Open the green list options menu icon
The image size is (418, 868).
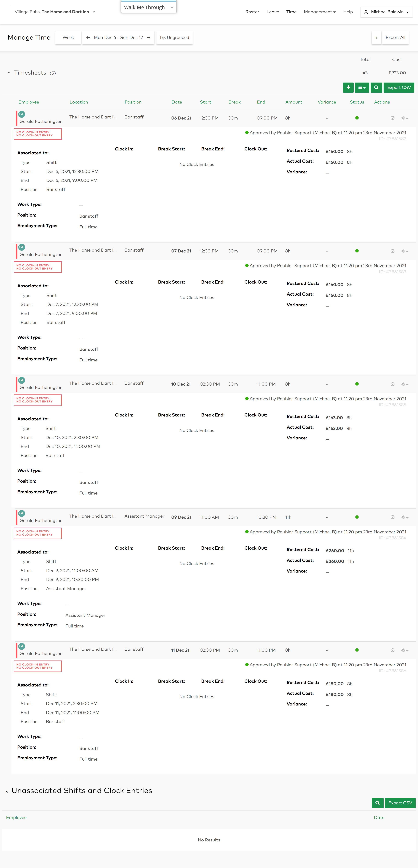tap(362, 88)
